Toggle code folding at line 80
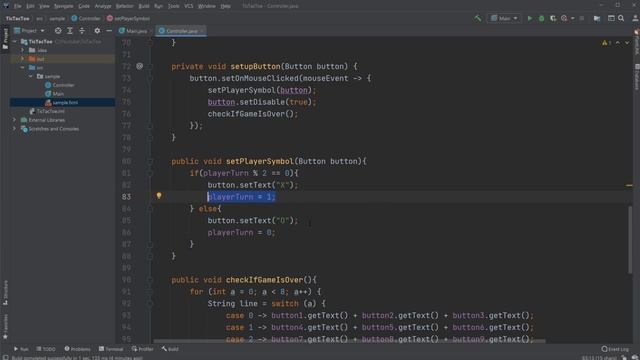Image resolution: width=640 pixels, height=360 pixels. (150, 161)
